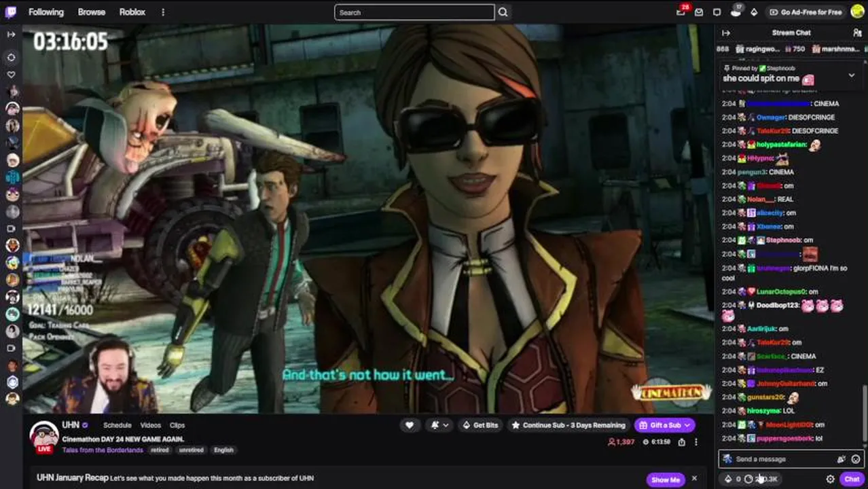Viewport: 868px width, 489px height.
Task: Click the purple Chat send button
Action: point(852,479)
